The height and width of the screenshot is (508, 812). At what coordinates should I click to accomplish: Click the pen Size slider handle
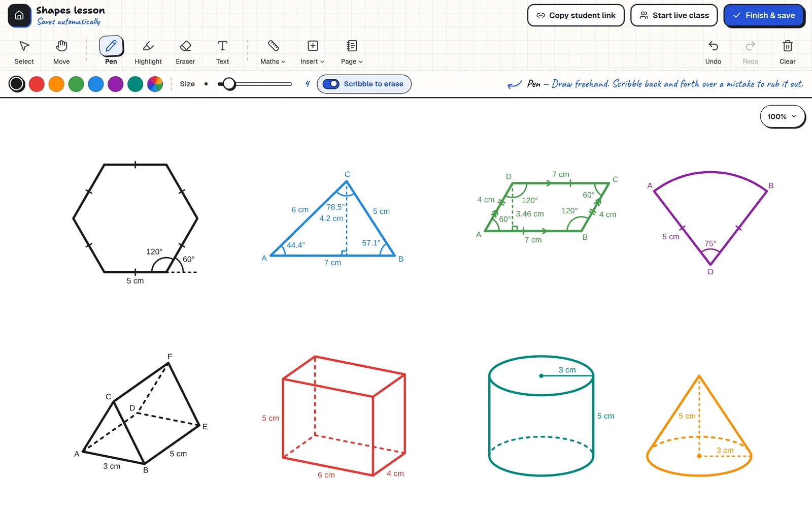tap(229, 84)
